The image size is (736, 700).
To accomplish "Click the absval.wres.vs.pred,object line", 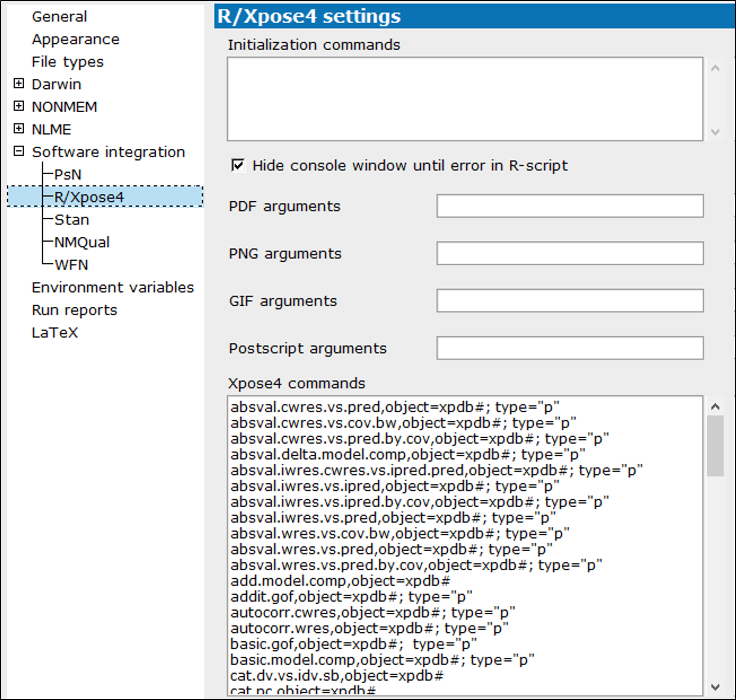I will tap(391, 550).
